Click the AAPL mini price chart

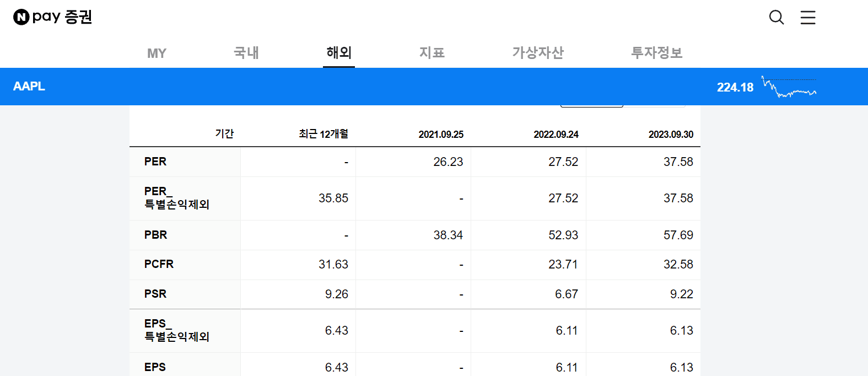[789, 87]
